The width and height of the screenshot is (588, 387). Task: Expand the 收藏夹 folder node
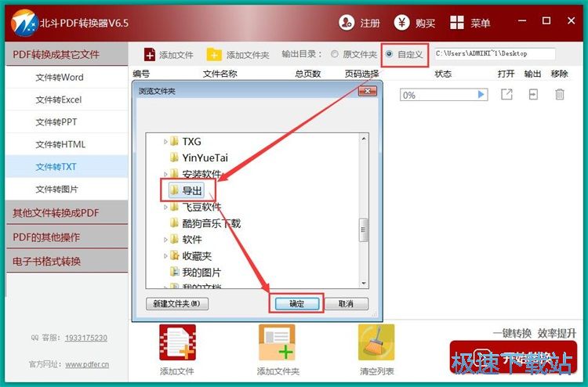[x=165, y=256]
